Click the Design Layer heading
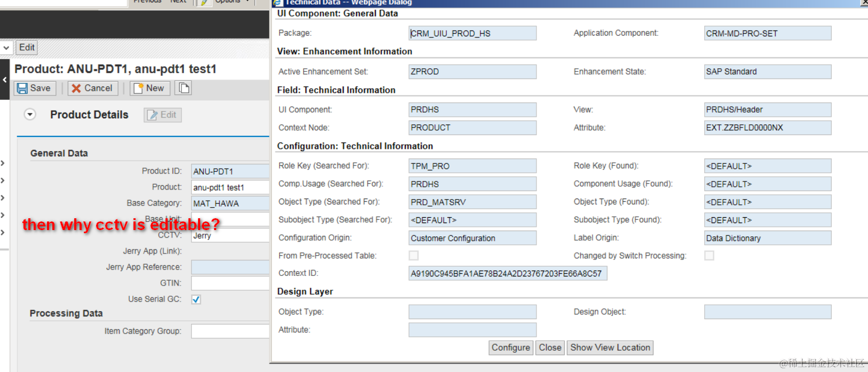Screen dimensions: 868x372 [x=305, y=291]
